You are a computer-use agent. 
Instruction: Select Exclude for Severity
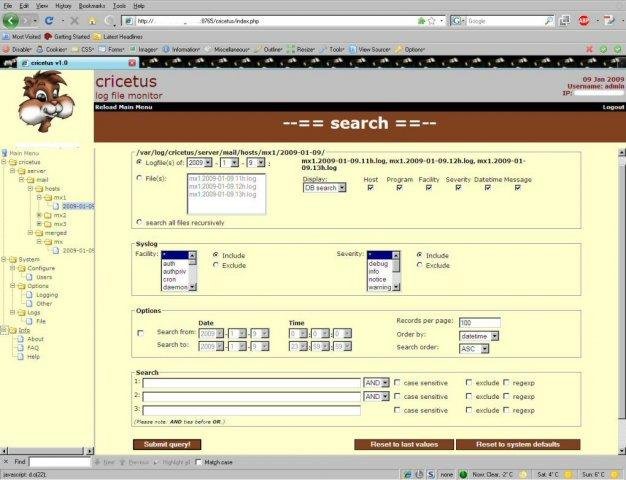(420, 265)
